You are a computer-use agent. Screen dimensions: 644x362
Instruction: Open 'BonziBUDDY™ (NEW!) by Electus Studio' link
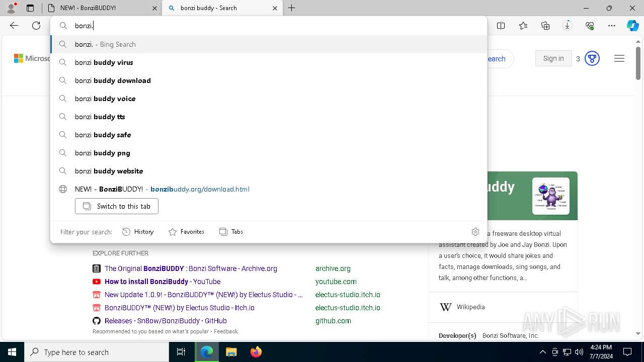(180, 308)
